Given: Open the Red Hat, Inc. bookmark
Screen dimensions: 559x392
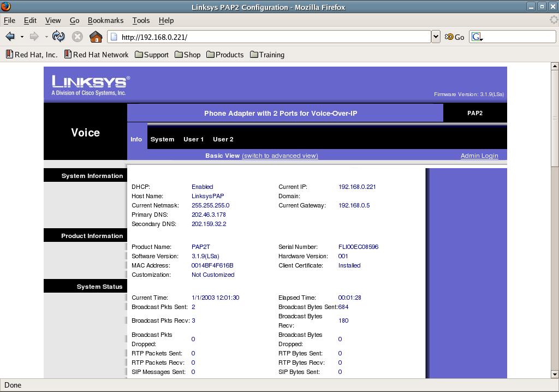Looking at the screenshot, I should pos(31,55).
